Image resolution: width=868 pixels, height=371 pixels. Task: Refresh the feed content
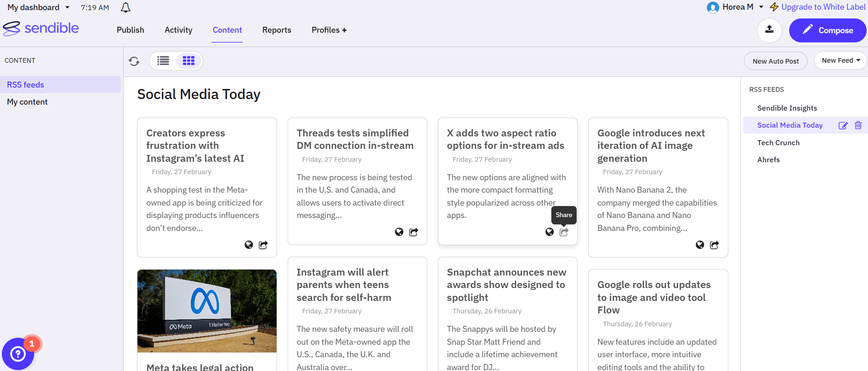134,61
